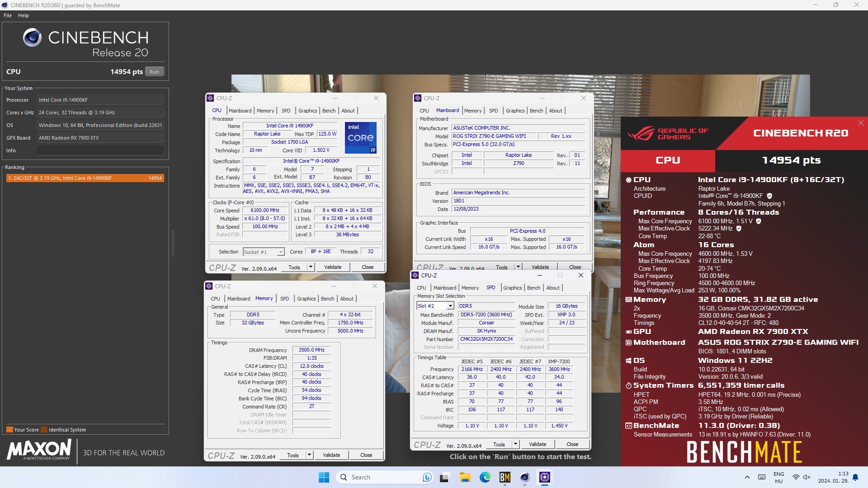Click the CPU-Z title icon of Mainboard window
Image resolution: width=868 pixels, height=488 pixels.
click(418, 98)
